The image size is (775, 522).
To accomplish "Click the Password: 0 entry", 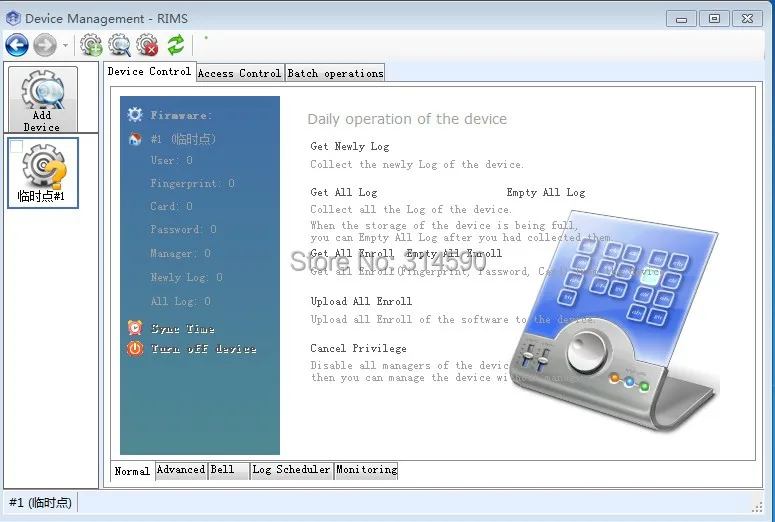I will point(183,229).
